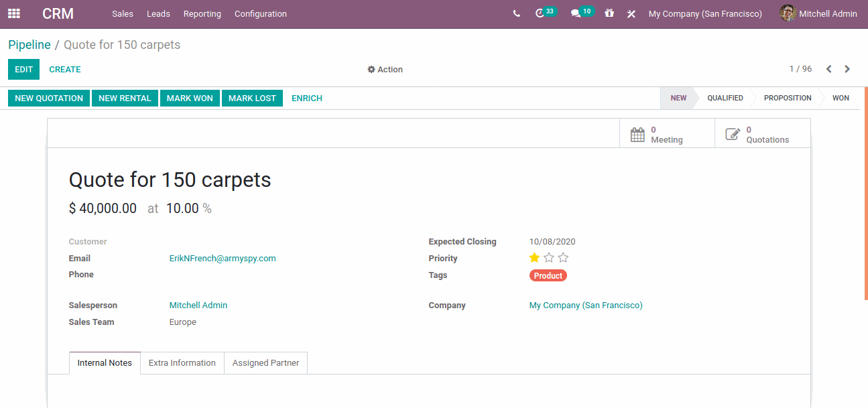The width and height of the screenshot is (868, 408).
Task: Open My Company (San Francisco) company switcher
Action: point(705,13)
